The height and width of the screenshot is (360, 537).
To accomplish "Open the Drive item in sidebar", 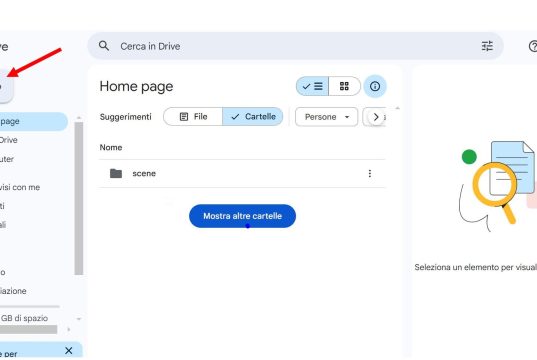I will [9, 140].
